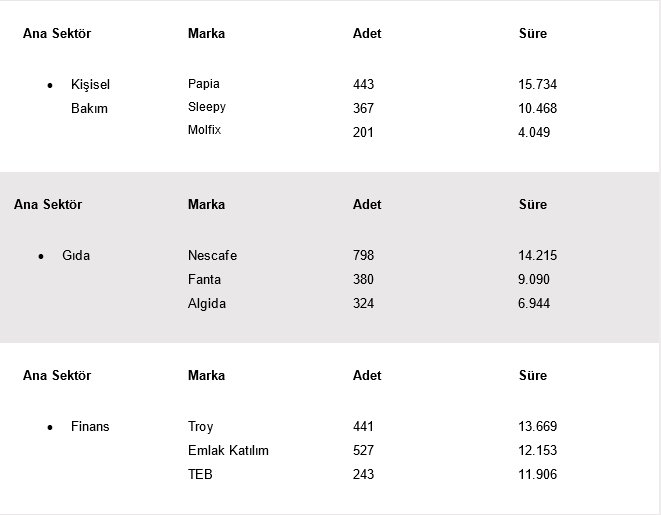Viewport: 661px width, 515px height.
Task: Select the Finans sector item
Action: click(x=90, y=427)
